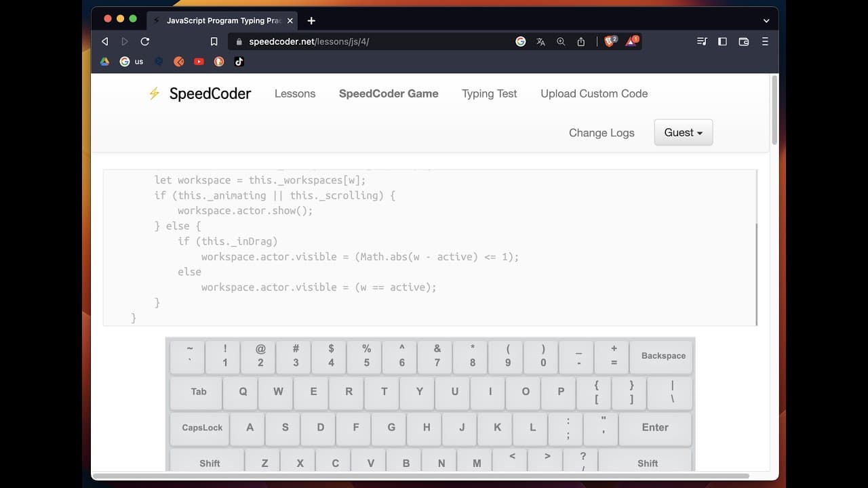
Task: Click the horizontal scrollbar at the bottom
Action: 420,476
